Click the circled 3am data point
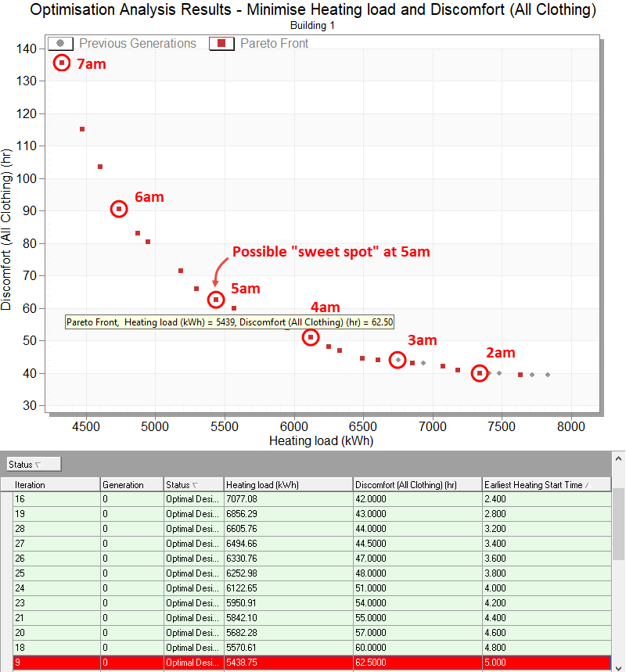The image size is (626, 672). [398, 360]
